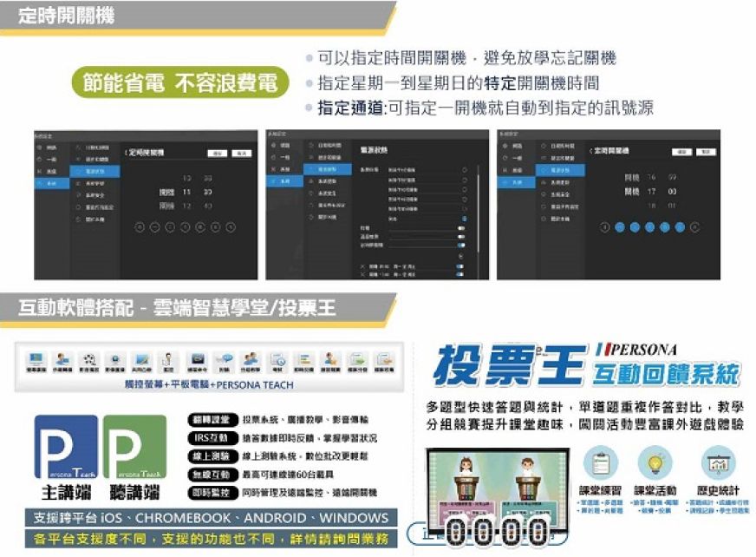Click the 無線互動 black label
The width and height of the screenshot is (756, 557).
212,475
